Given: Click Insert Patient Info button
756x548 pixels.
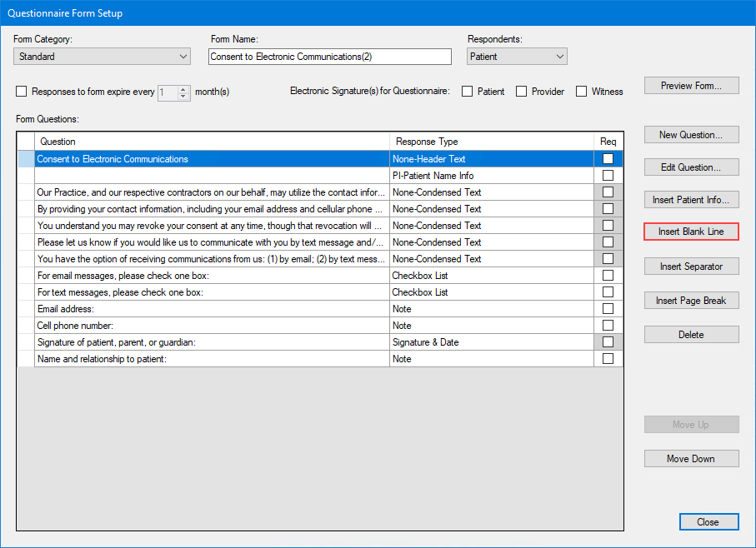Looking at the screenshot, I should tap(691, 199).
